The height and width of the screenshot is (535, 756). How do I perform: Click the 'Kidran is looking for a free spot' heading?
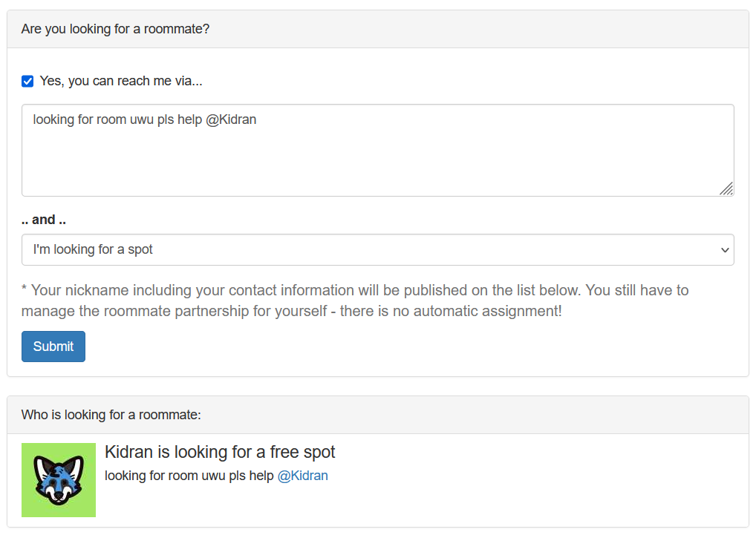click(x=220, y=452)
